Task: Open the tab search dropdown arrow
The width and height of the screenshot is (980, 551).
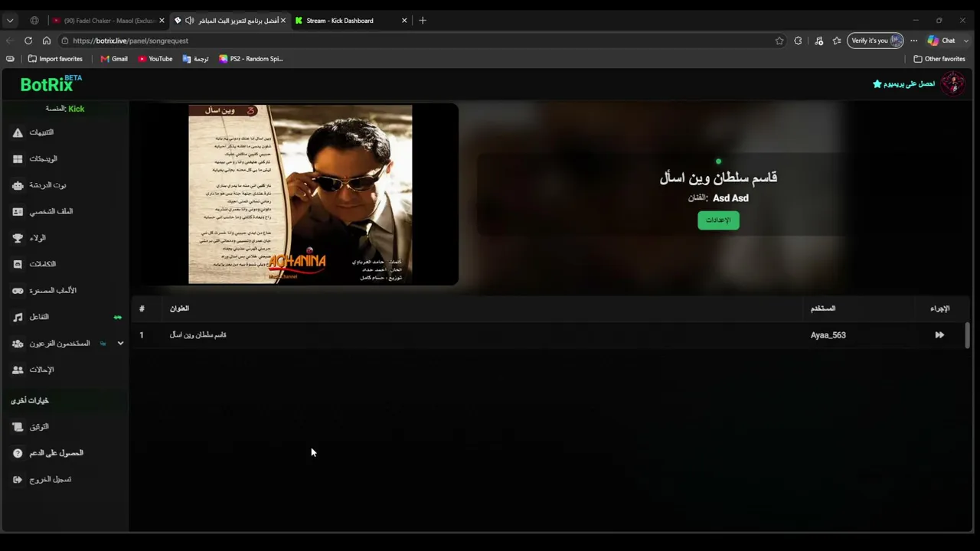Action: (x=11, y=21)
